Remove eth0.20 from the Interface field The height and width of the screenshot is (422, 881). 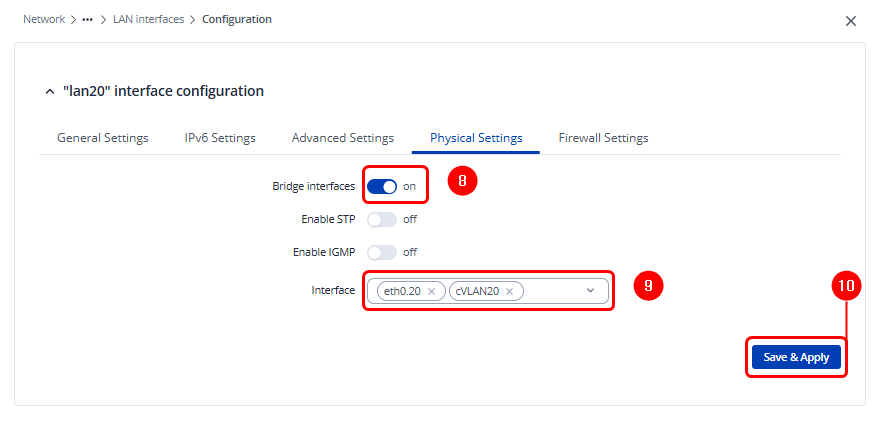pos(431,291)
